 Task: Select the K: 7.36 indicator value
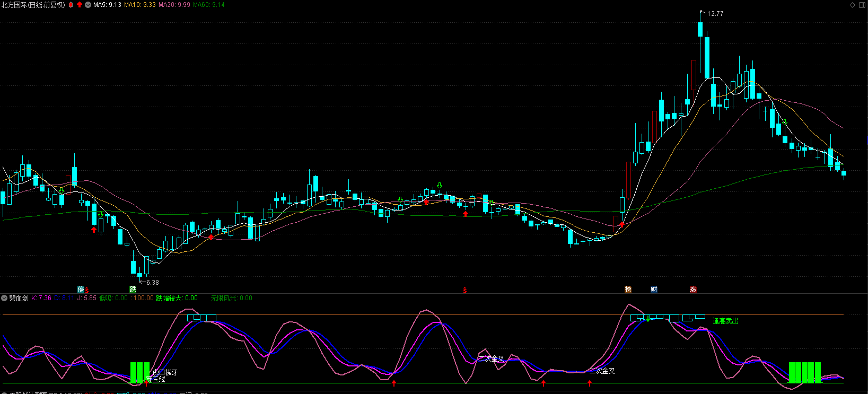[x=41, y=298]
